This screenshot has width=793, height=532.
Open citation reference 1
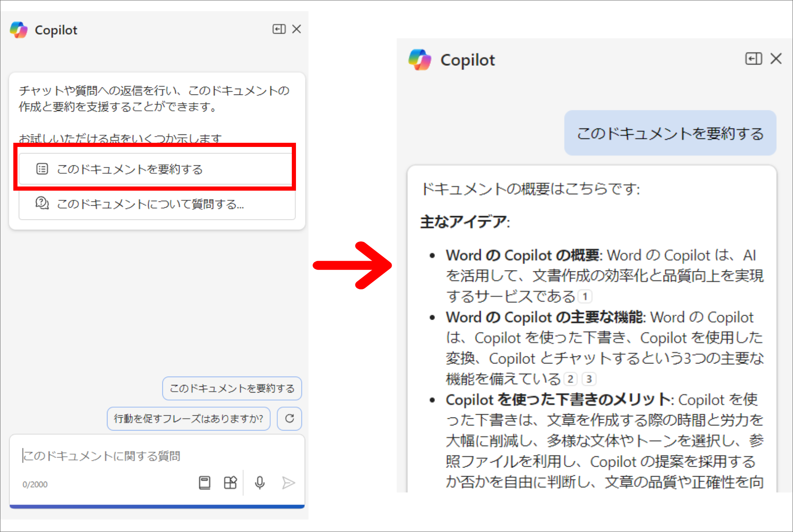coord(585,296)
